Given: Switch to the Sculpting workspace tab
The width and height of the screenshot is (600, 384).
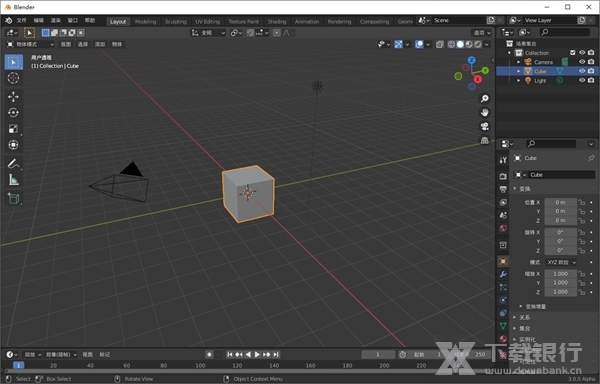Looking at the screenshot, I should 176,21.
